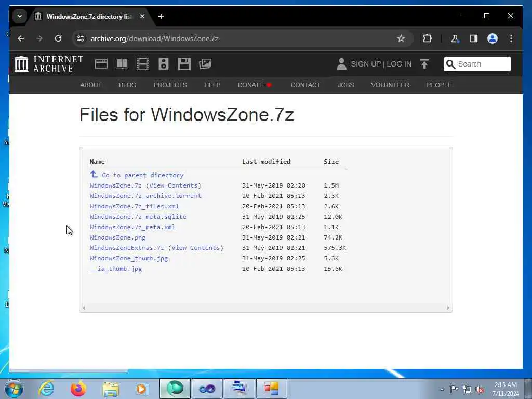Open the PROJECTS menu item
The image size is (532, 399).
point(170,85)
